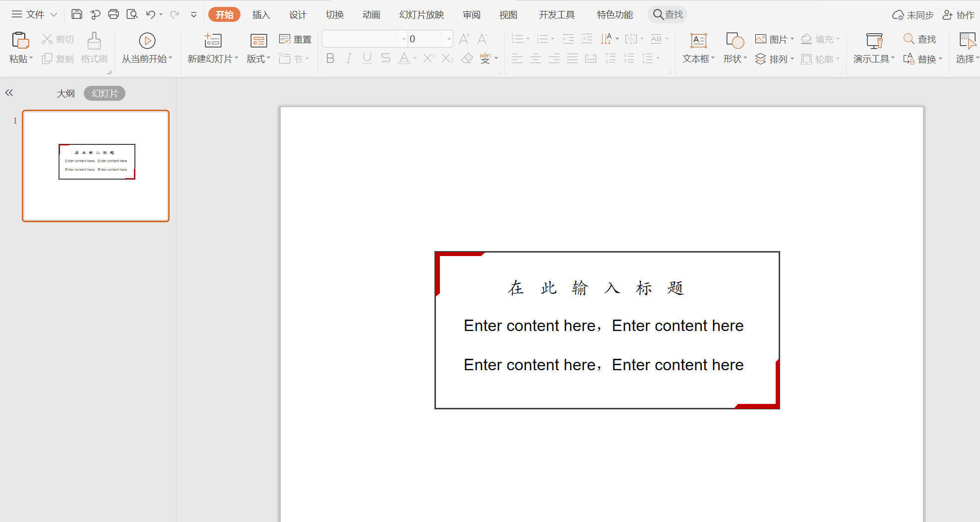This screenshot has height=522, width=980.
Task: Click the font color A button
Action: (x=404, y=59)
